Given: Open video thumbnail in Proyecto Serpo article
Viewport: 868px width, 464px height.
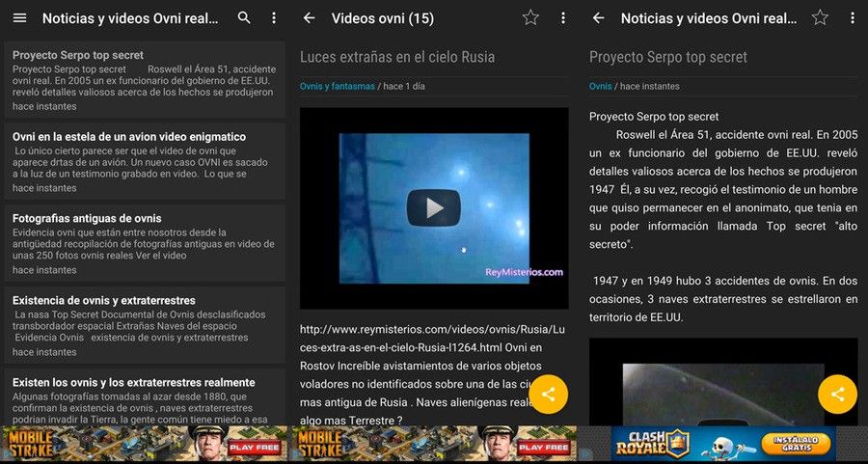Looking at the screenshot, I should (x=723, y=382).
